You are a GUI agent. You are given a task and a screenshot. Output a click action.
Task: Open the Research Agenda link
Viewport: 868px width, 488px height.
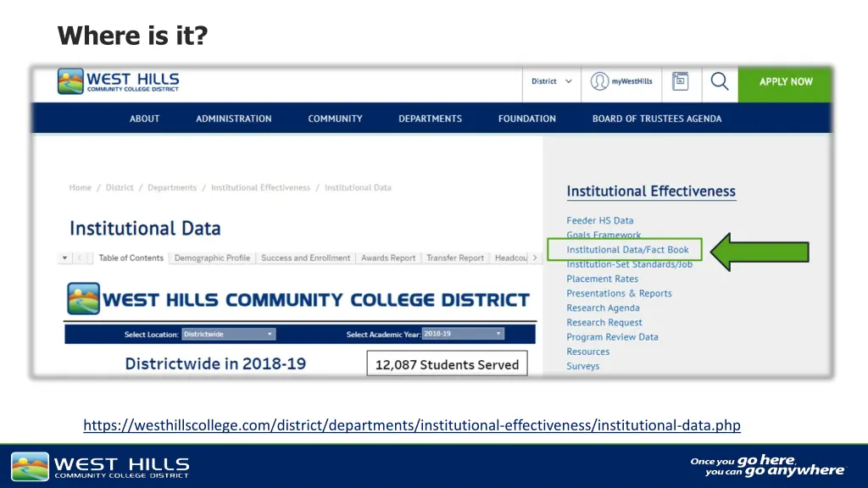[603, 308]
